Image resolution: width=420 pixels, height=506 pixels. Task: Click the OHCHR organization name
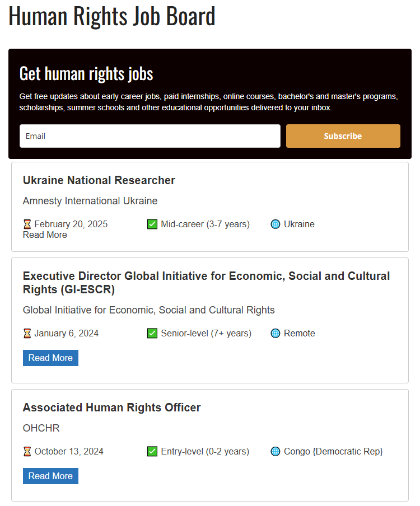point(41,428)
